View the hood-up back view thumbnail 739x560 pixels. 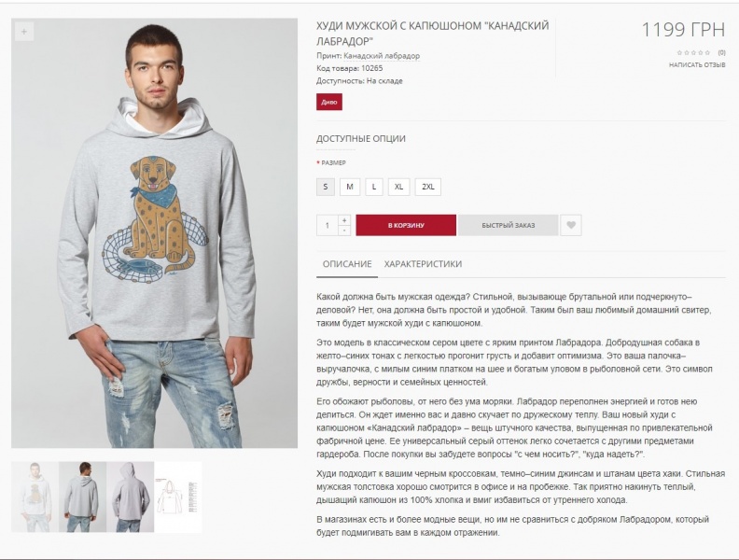tap(130, 497)
